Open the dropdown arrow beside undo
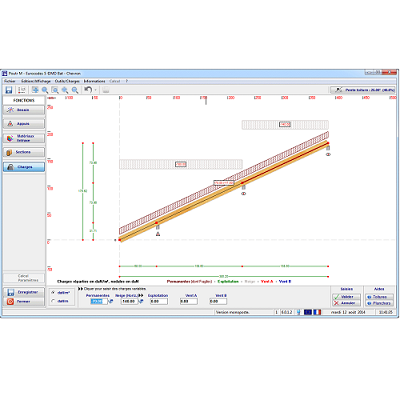Image resolution: width=400 pixels, height=400 pixels. tap(95, 90)
